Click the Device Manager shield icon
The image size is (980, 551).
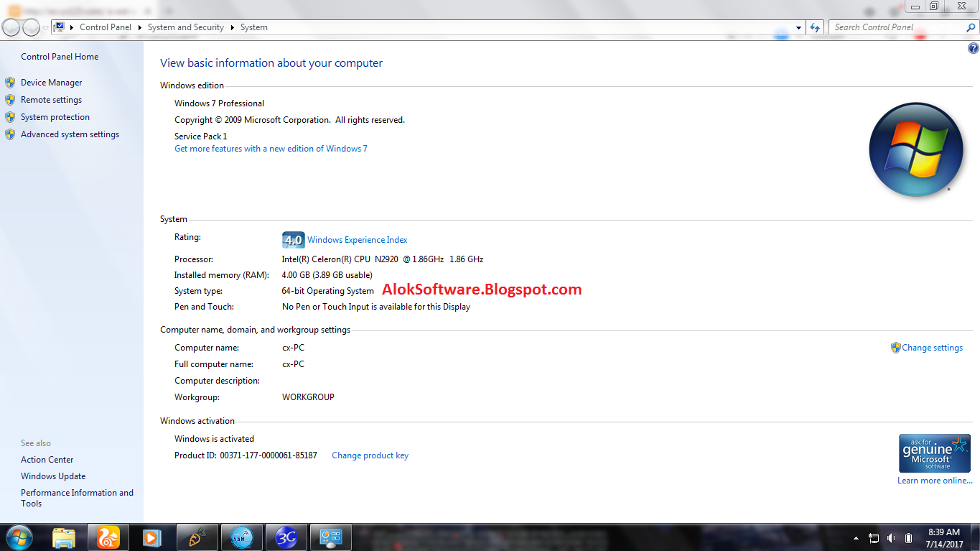coord(10,83)
